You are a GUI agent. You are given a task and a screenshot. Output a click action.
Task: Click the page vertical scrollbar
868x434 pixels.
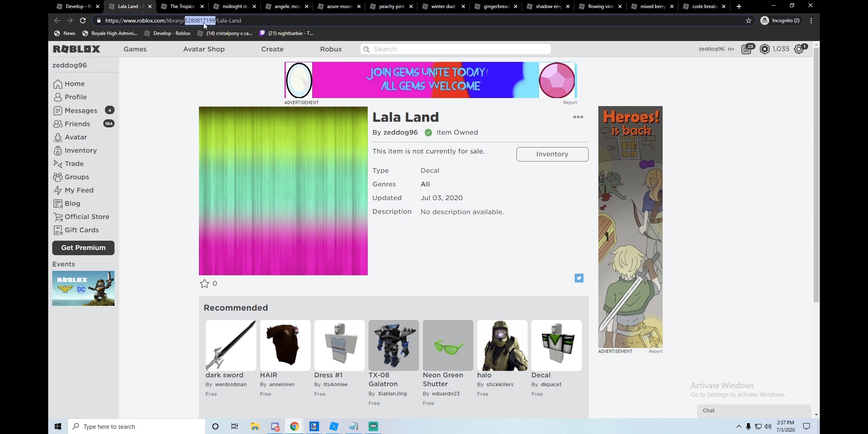(x=816, y=175)
